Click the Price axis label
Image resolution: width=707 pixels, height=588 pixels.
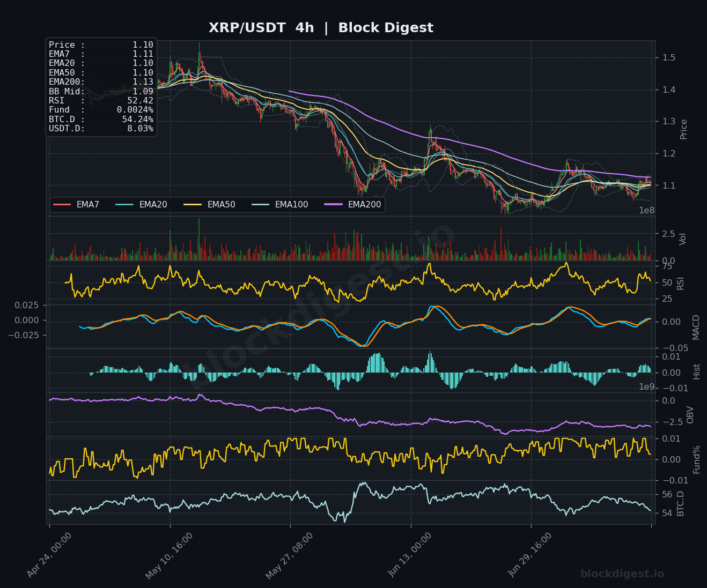click(x=683, y=129)
